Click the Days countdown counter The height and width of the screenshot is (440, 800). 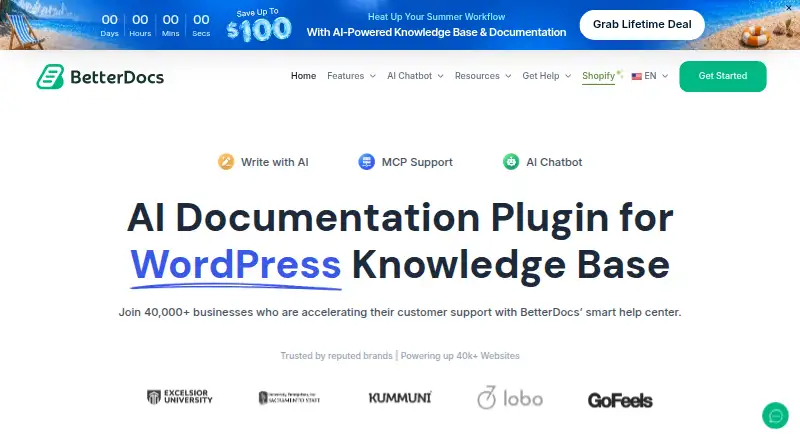(109, 25)
